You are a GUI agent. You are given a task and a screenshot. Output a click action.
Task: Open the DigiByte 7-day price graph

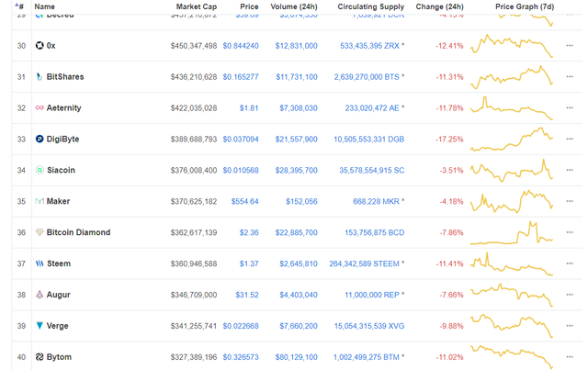pyautogui.click(x=512, y=139)
